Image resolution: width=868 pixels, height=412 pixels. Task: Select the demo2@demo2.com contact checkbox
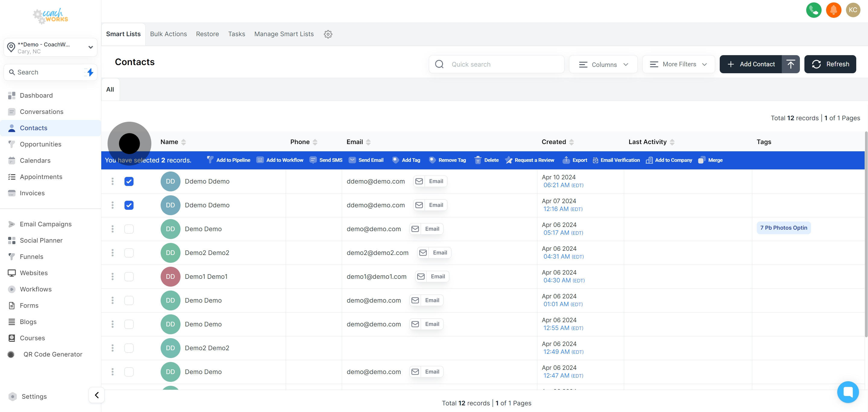[129, 253]
